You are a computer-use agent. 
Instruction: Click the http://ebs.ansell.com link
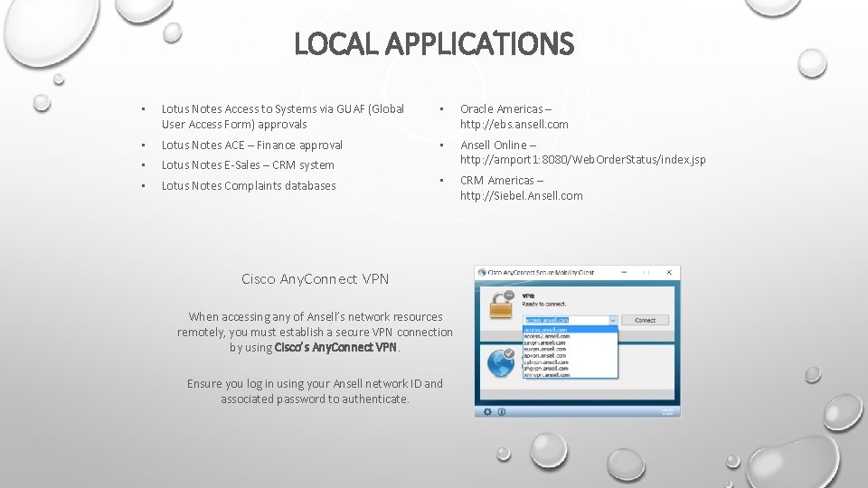pyautogui.click(x=514, y=125)
